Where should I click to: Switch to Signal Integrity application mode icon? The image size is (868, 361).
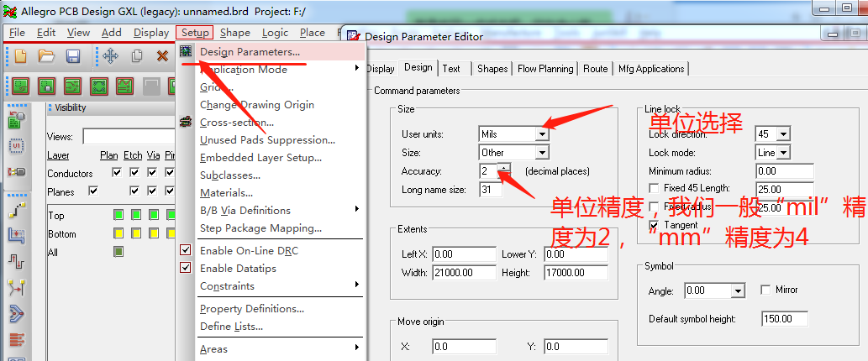[124, 86]
